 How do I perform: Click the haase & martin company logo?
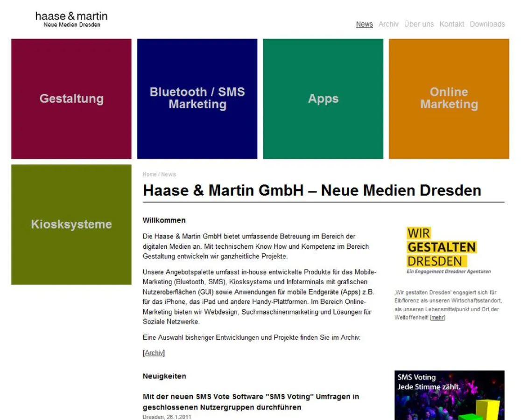point(71,19)
